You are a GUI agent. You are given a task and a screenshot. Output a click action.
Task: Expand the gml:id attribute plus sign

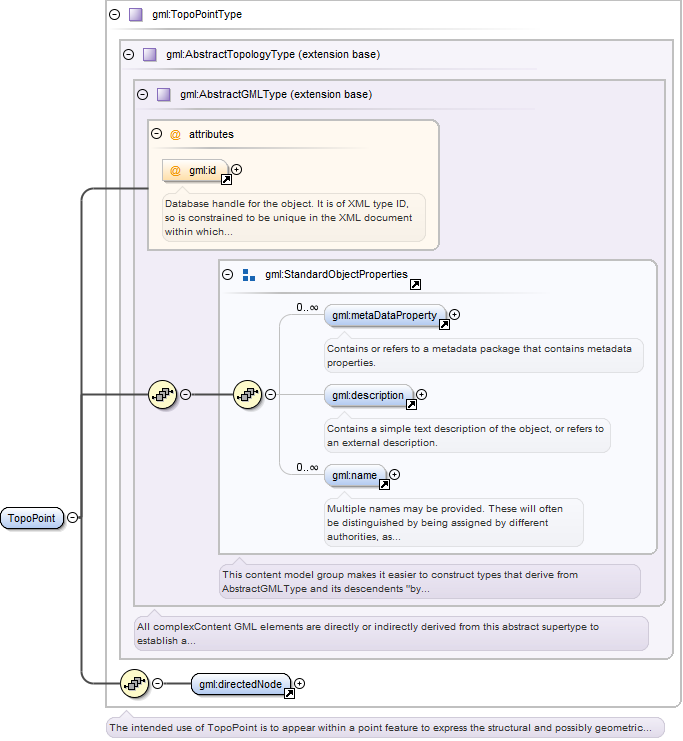coord(237,170)
